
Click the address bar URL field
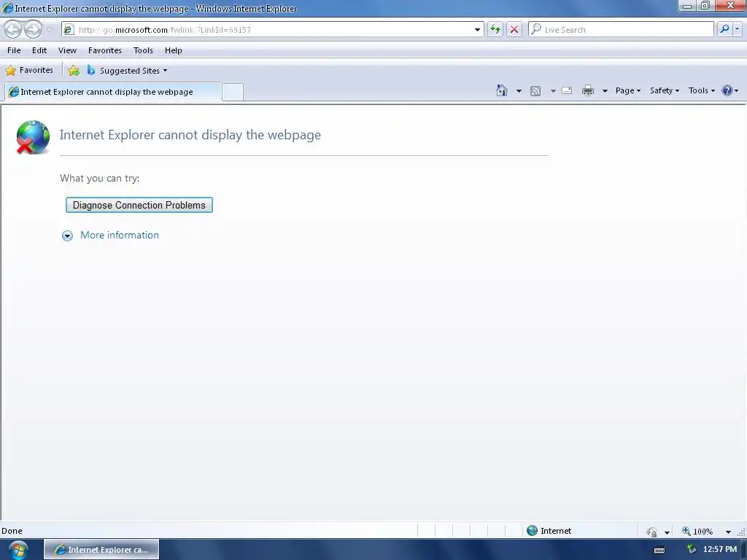coord(273,29)
